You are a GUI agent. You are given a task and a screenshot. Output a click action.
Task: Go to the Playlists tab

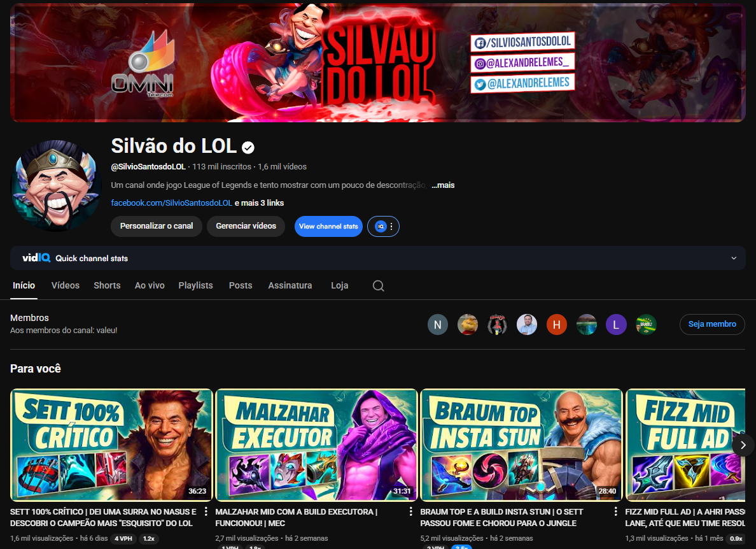[195, 285]
